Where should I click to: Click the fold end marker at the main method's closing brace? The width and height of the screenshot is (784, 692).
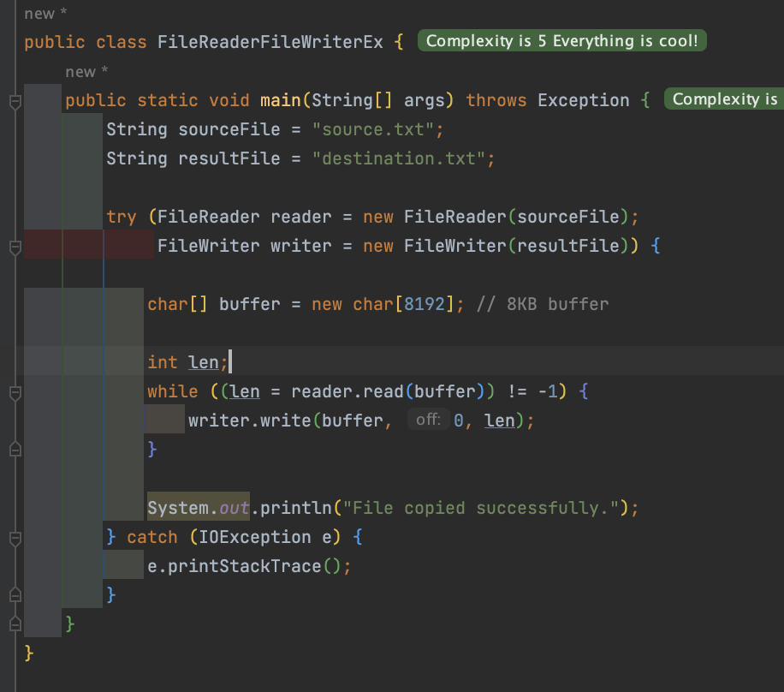point(15,623)
